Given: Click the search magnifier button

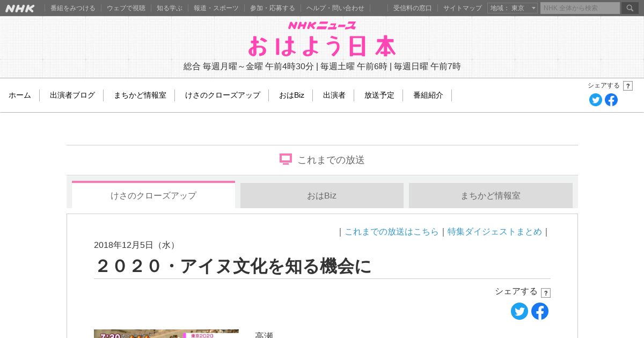Looking at the screenshot, I should [x=630, y=8].
